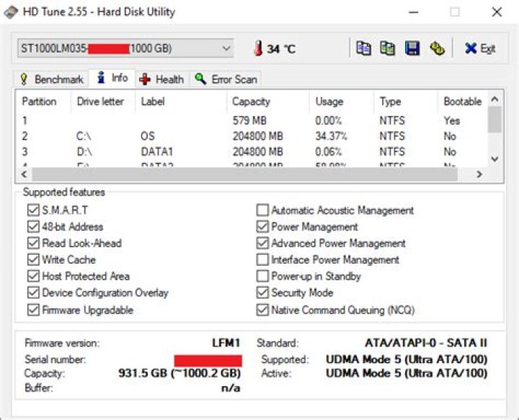Click the 0.06% usage value

pyautogui.click(x=329, y=152)
